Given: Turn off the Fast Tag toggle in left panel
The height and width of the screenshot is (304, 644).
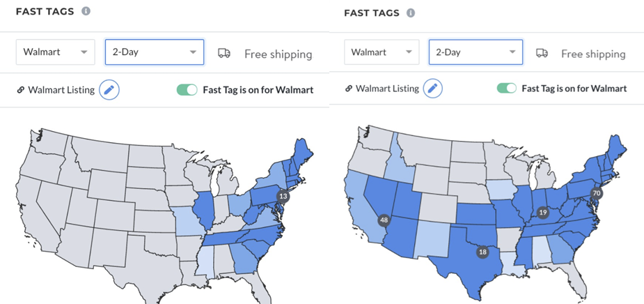Looking at the screenshot, I should [187, 90].
